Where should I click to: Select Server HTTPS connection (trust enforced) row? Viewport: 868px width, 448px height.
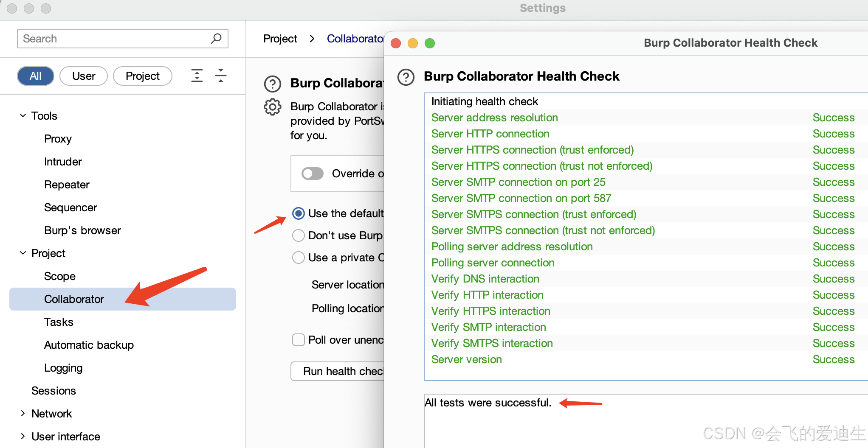point(646,150)
